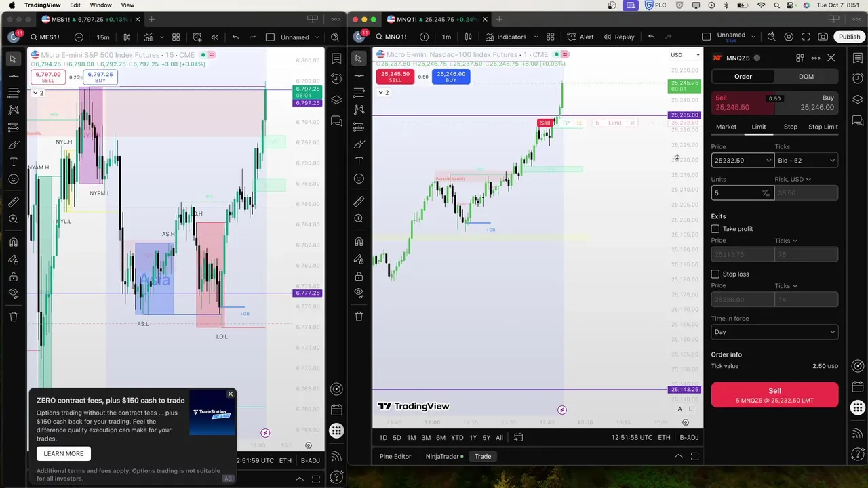Click the red Sell 5 MNQZ5 button
This screenshot has width=868, height=488.
(774, 395)
